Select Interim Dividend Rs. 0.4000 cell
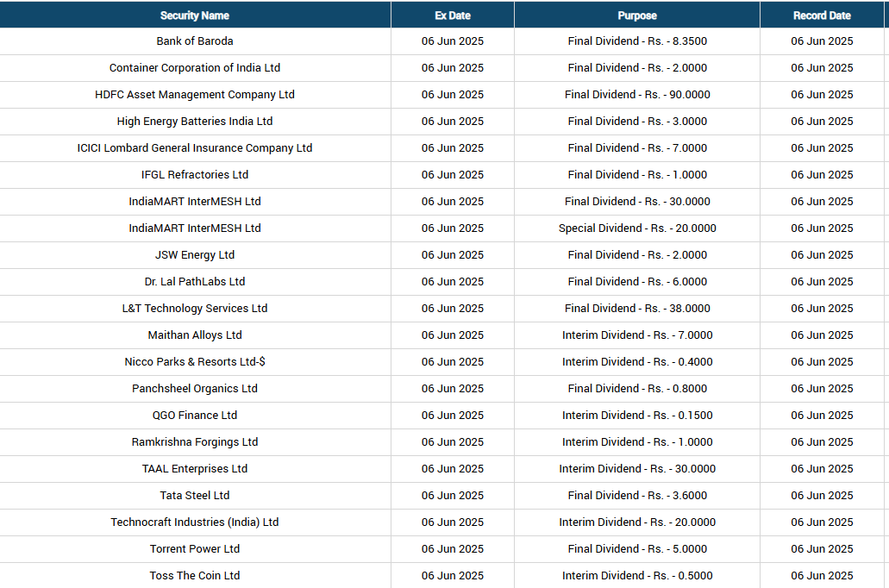Viewport: 889px width, 588px height. pos(637,361)
